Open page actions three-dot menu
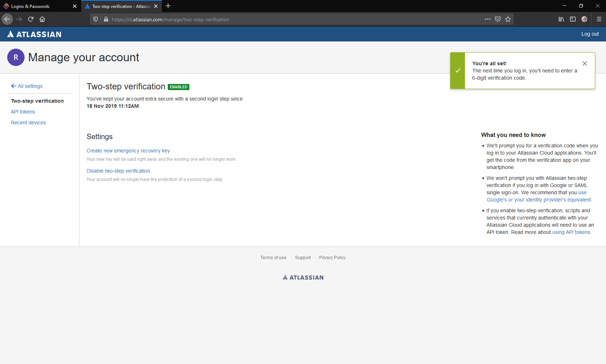Image resolution: width=606 pixels, height=364 pixels. 488,19
